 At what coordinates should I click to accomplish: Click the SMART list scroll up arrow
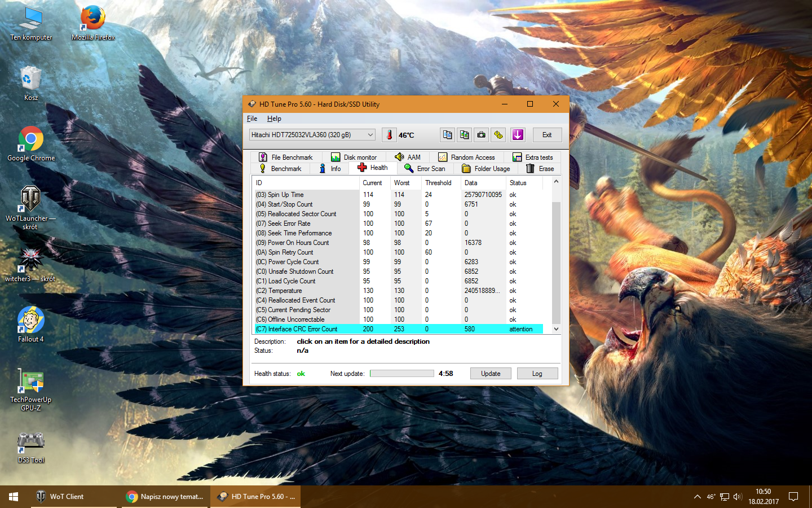(x=556, y=181)
